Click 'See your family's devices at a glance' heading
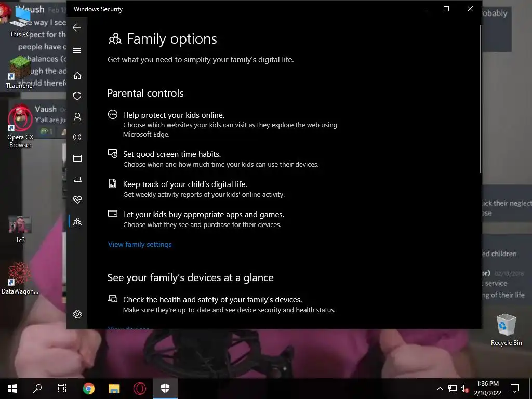Screen dimensions: 532x399 click(x=190, y=277)
